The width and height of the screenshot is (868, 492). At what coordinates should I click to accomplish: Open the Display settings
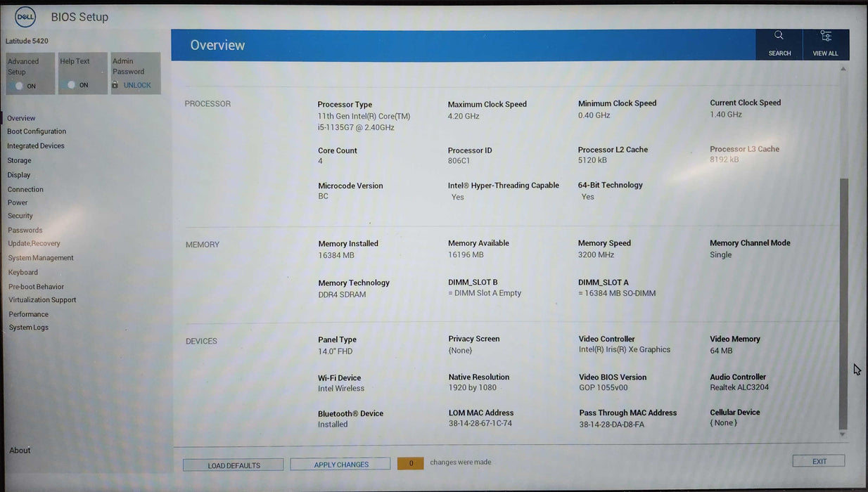(x=18, y=174)
